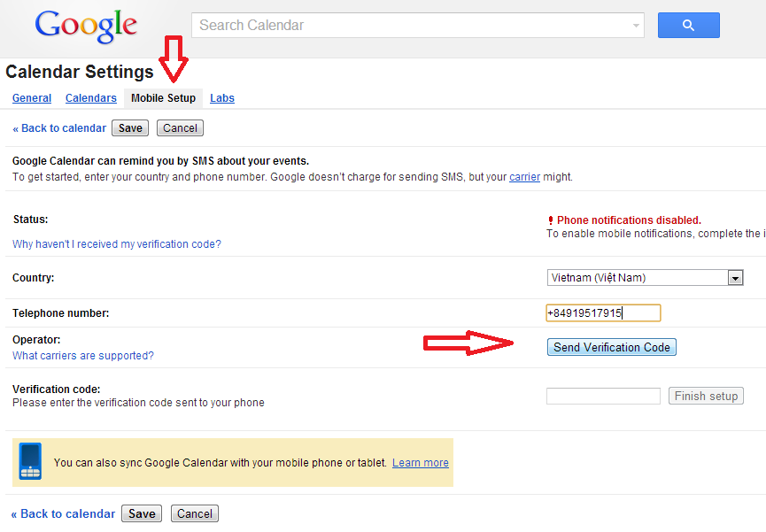Focus the Telephone number field
The image size is (766, 532).
603,312
